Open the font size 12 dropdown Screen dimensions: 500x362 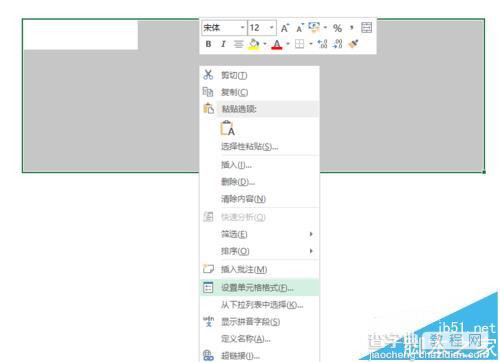(x=272, y=28)
